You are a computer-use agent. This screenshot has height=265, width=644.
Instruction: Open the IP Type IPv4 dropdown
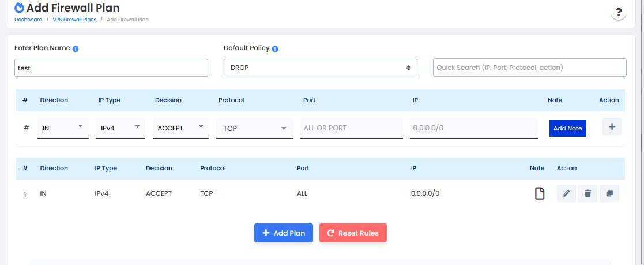(120, 128)
